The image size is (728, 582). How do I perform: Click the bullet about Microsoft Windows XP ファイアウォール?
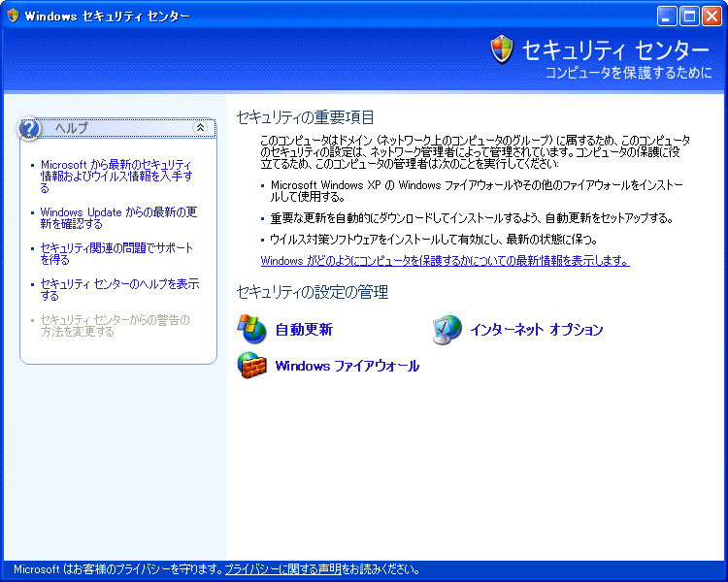click(x=477, y=191)
